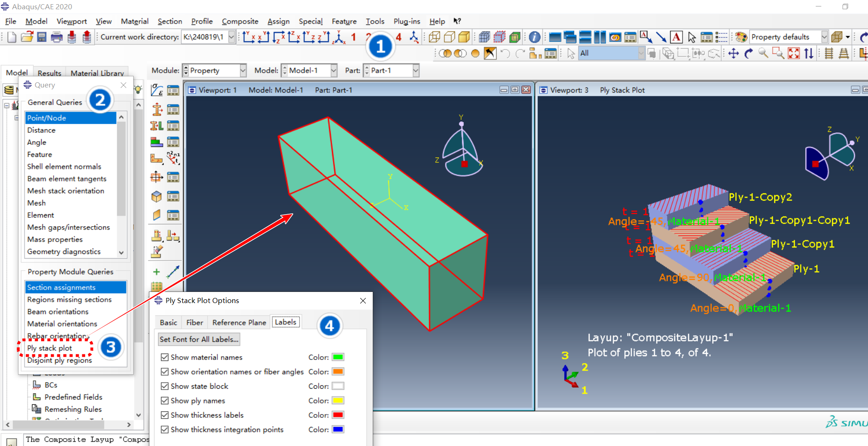The width and height of the screenshot is (868, 446).
Task: Open the Composite menu
Action: (240, 21)
